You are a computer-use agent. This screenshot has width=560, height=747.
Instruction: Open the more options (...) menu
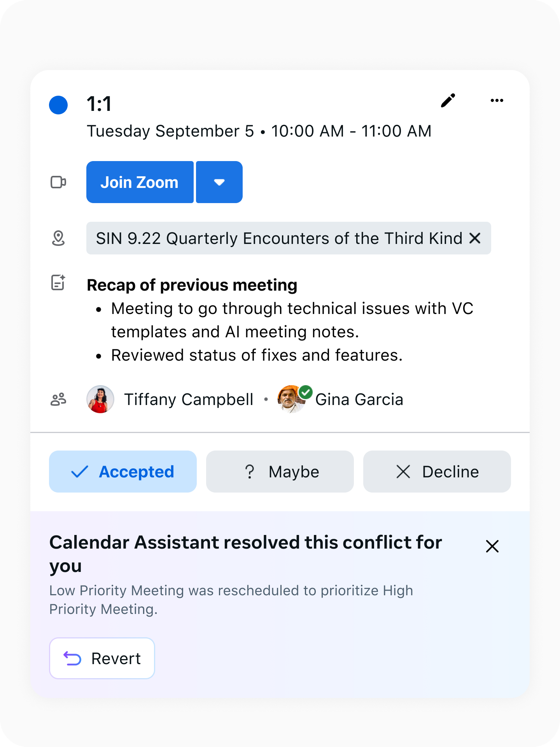click(x=496, y=100)
